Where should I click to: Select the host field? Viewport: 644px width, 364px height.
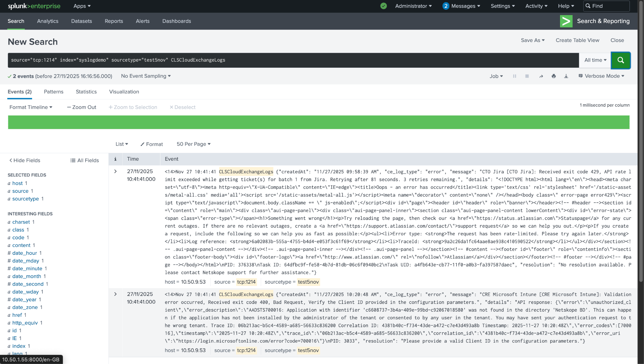pos(17,183)
